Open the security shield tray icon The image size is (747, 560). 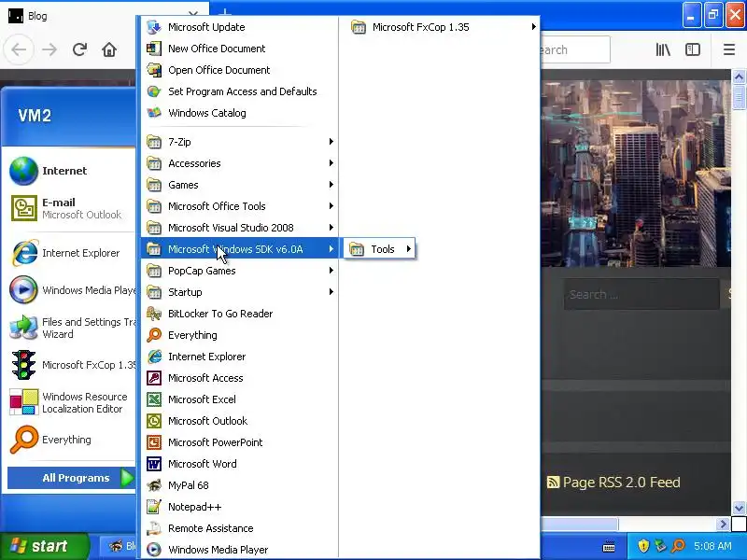point(643,546)
